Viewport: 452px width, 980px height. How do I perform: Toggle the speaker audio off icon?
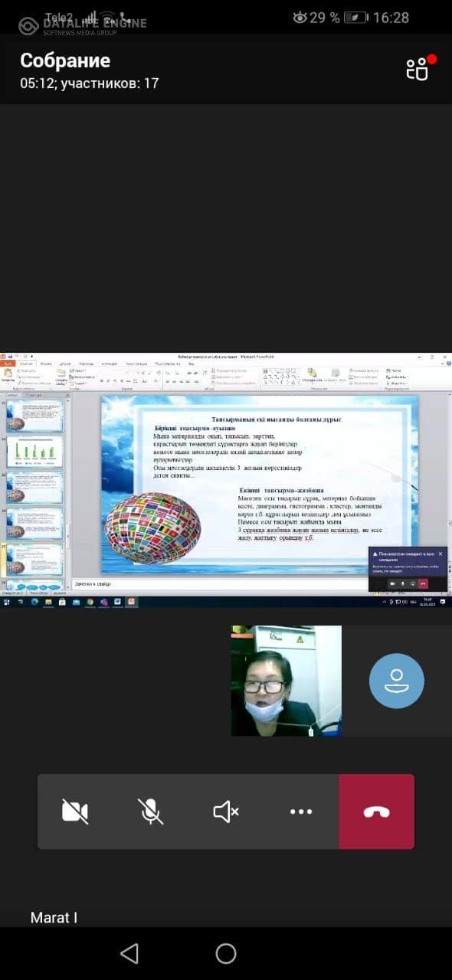(x=225, y=812)
